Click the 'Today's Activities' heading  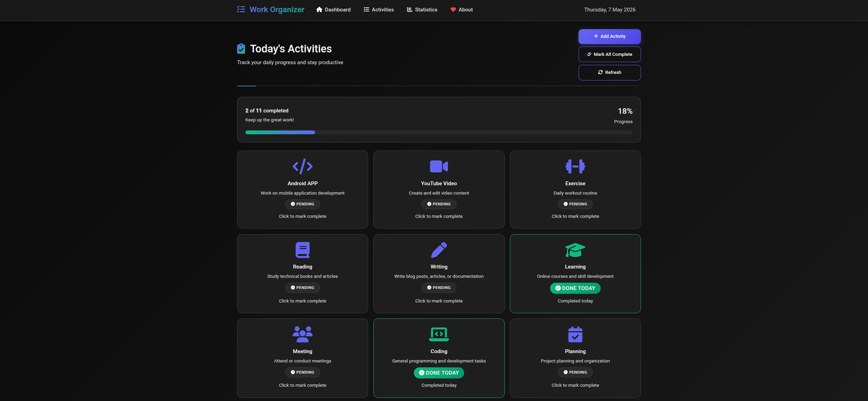tap(291, 49)
